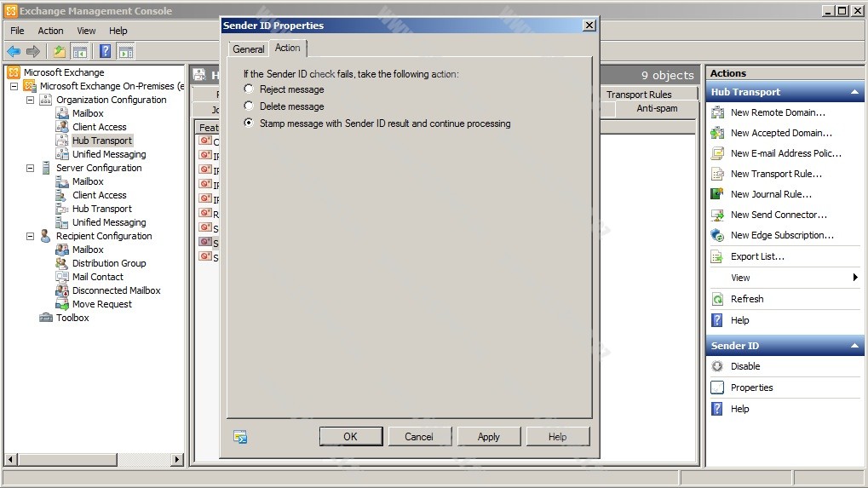This screenshot has width=868, height=488.
Task: Collapse the Sender ID actions section
Action: (854, 346)
